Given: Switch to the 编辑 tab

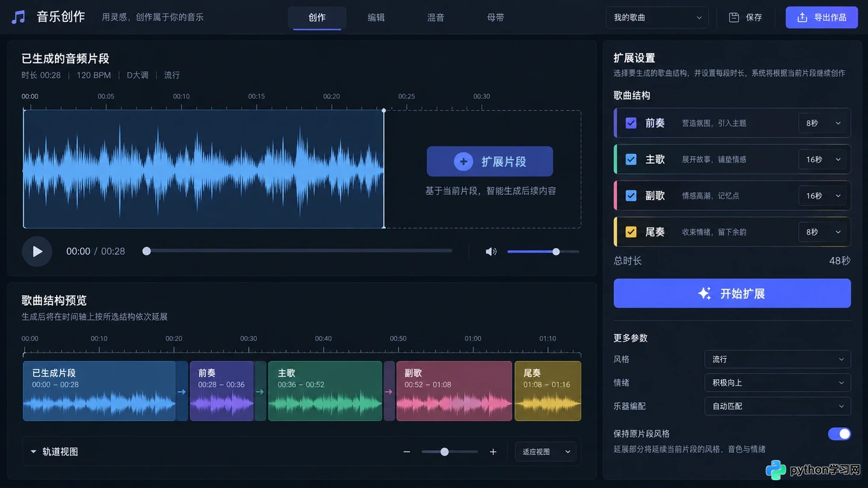Looking at the screenshot, I should (376, 17).
